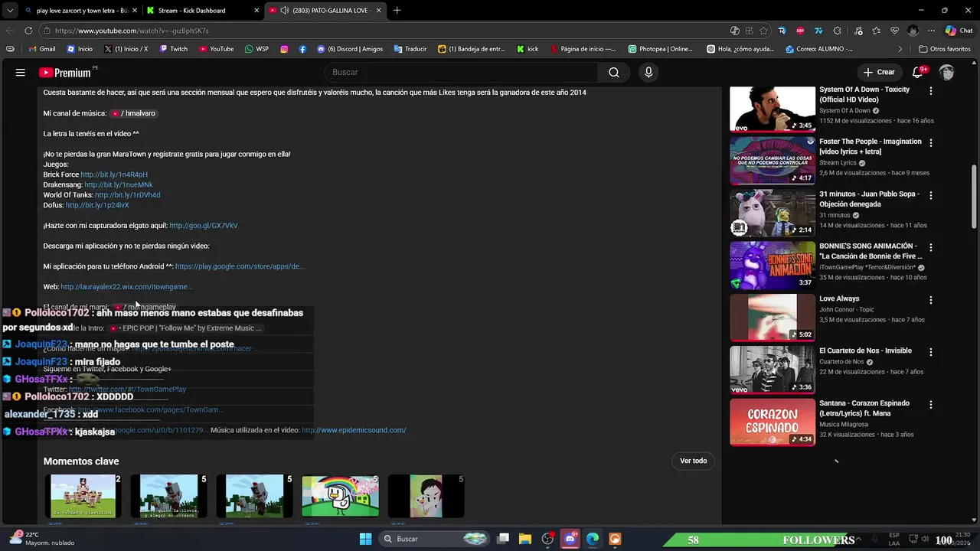Reload the page with refresh icon
980x551 pixels.
pos(28,31)
